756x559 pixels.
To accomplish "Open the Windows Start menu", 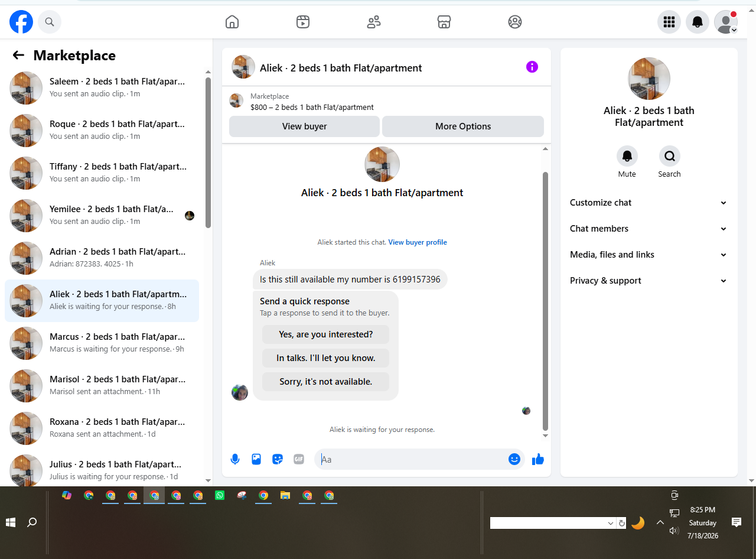I will (11, 522).
